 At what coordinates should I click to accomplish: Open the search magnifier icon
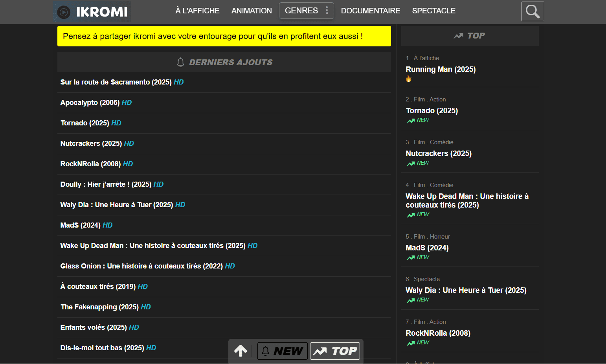click(x=533, y=11)
